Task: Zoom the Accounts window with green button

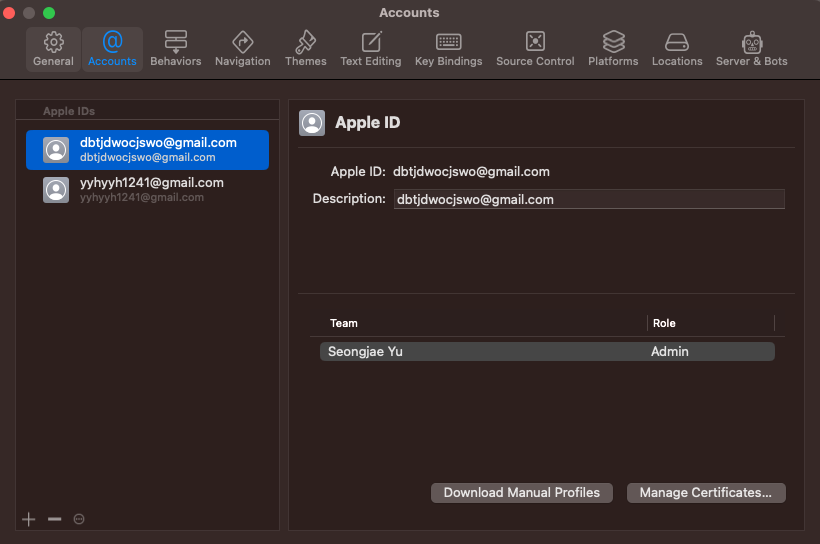Action: pos(49,13)
